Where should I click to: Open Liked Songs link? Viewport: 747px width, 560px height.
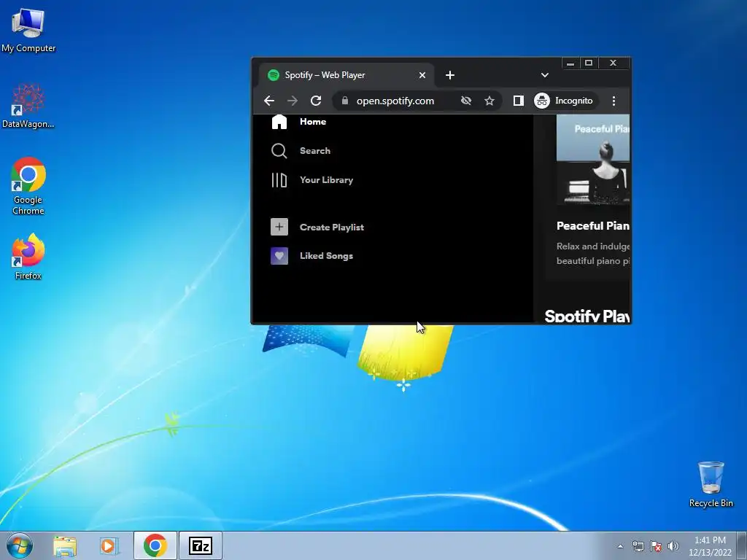click(326, 256)
